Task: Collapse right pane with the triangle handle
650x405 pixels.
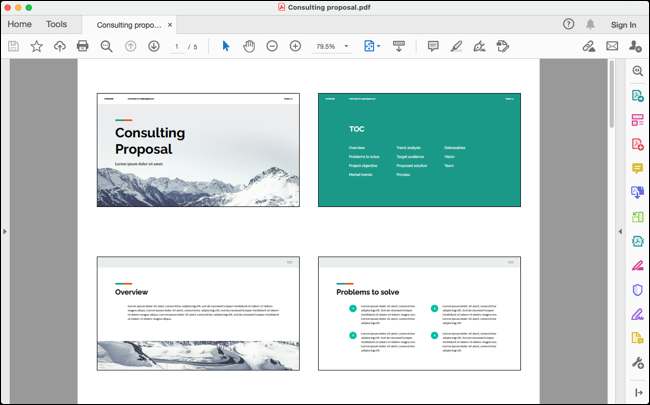Action: click(x=620, y=231)
